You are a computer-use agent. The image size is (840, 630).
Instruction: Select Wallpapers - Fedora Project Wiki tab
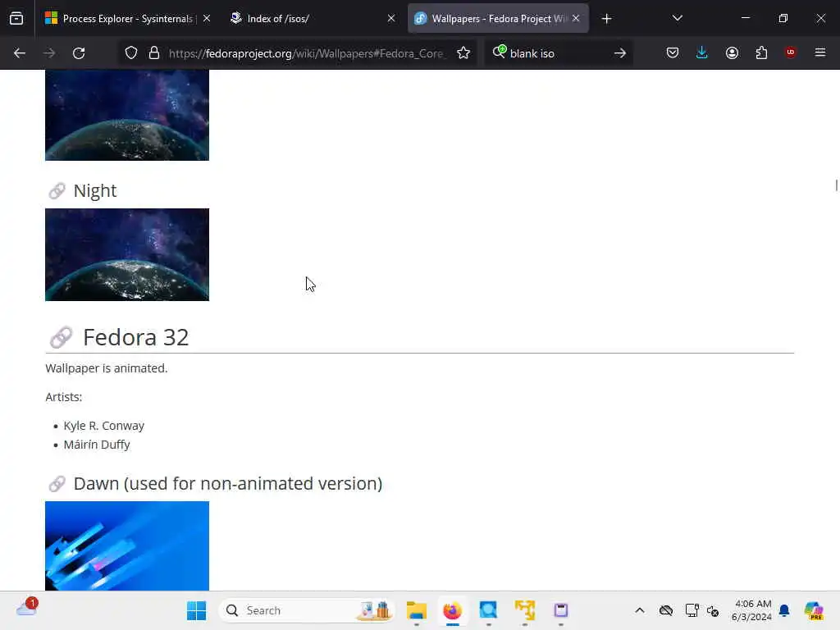coord(498,19)
